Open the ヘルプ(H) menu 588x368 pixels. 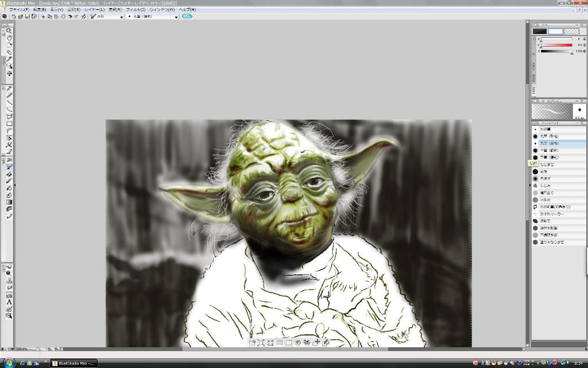pyautogui.click(x=188, y=10)
